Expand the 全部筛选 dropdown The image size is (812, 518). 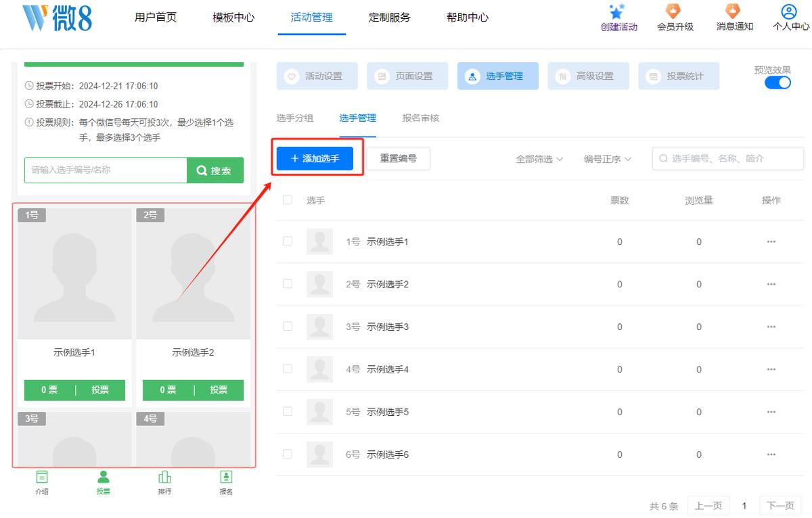tap(539, 159)
